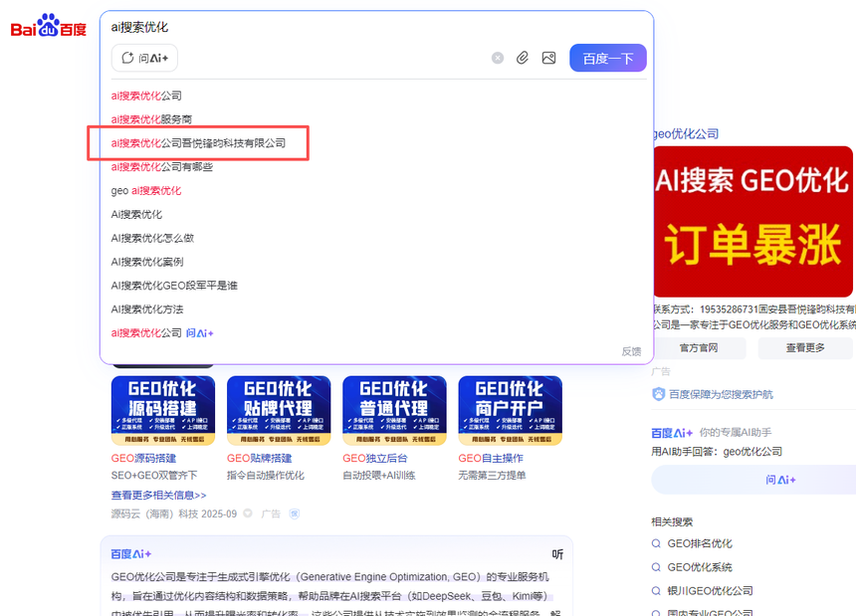Click the paperclip file upload icon

point(523,59)
